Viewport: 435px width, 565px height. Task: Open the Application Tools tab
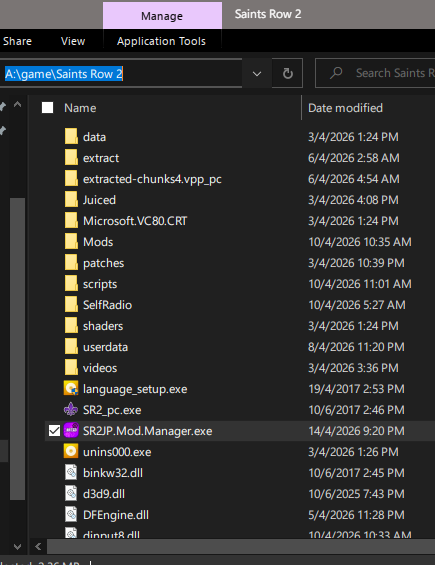161,41
